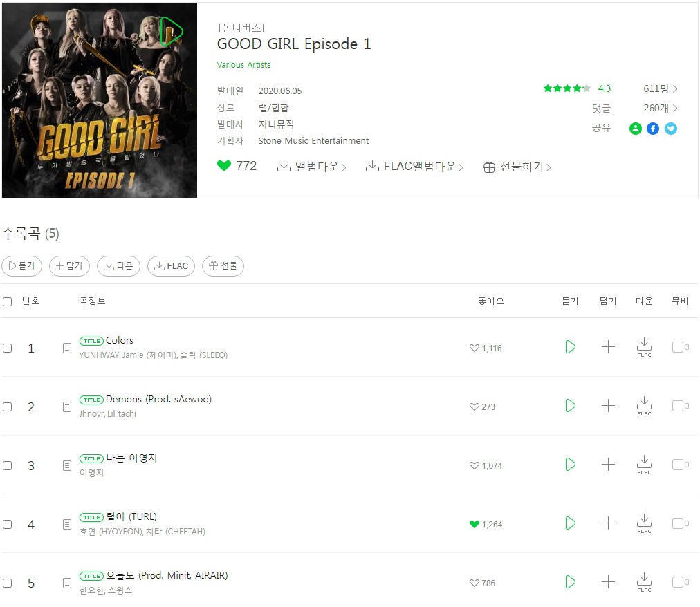
Task: Open lyrics icon for Colors
Action: pos(67,348)
